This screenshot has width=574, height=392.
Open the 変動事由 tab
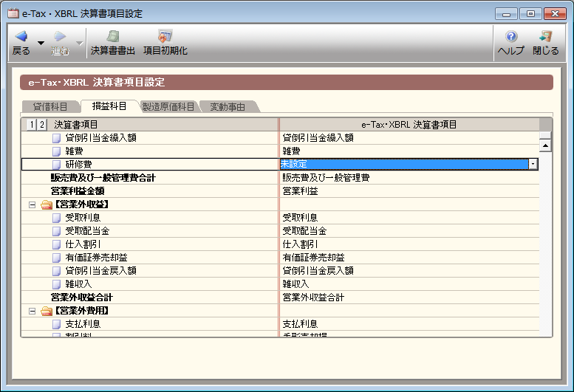(x=228, y=107)
